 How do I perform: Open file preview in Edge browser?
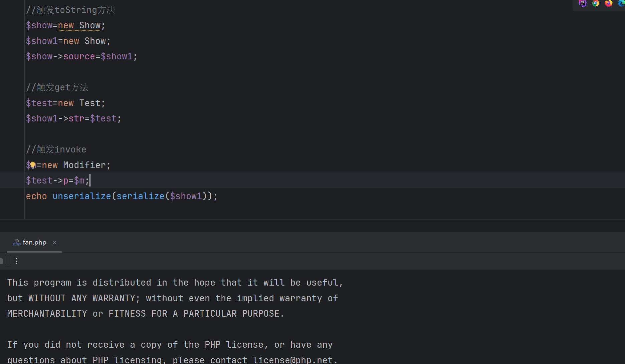coord(621,3)
